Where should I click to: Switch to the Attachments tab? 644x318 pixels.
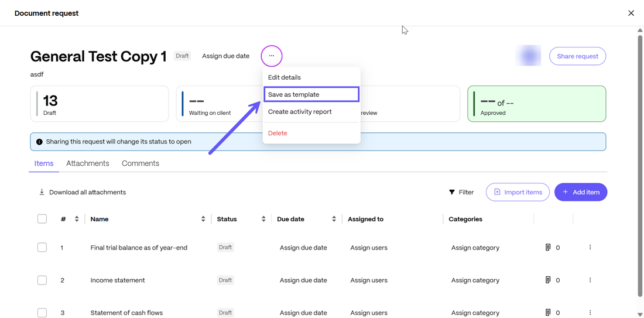point(88,163)
